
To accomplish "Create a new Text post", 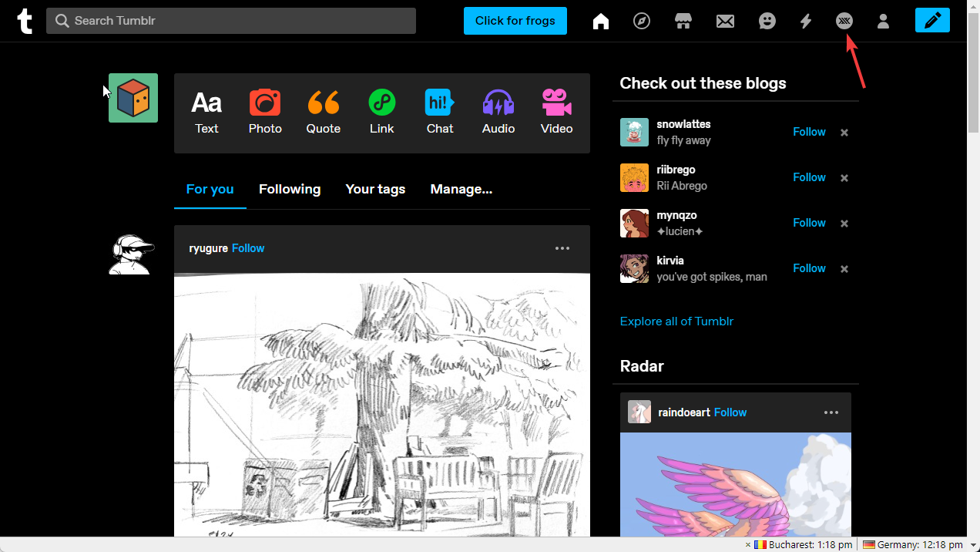I will click(x=206, y=113).
